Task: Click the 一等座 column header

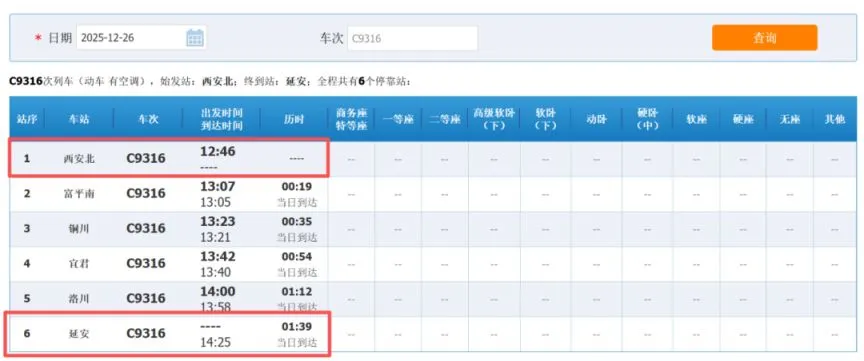Action: pyautogui.click(x=398, y=119)
